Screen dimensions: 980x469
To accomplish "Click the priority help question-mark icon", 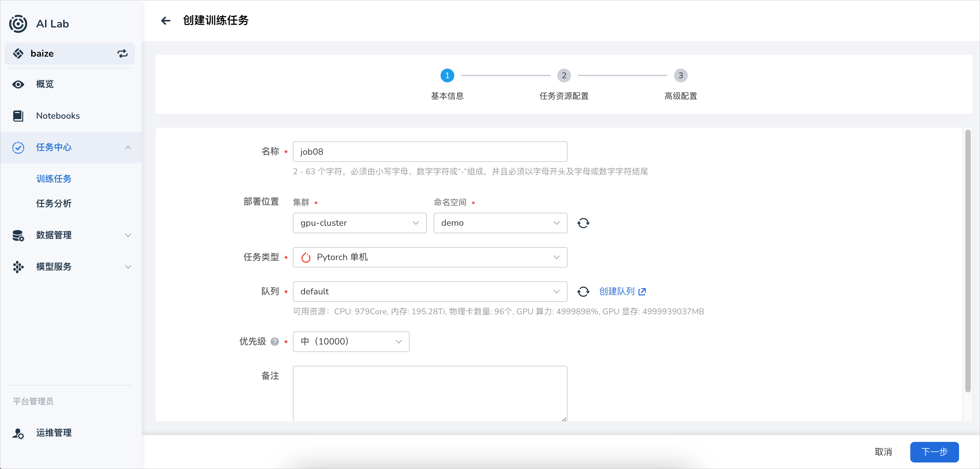I will 275,342.
